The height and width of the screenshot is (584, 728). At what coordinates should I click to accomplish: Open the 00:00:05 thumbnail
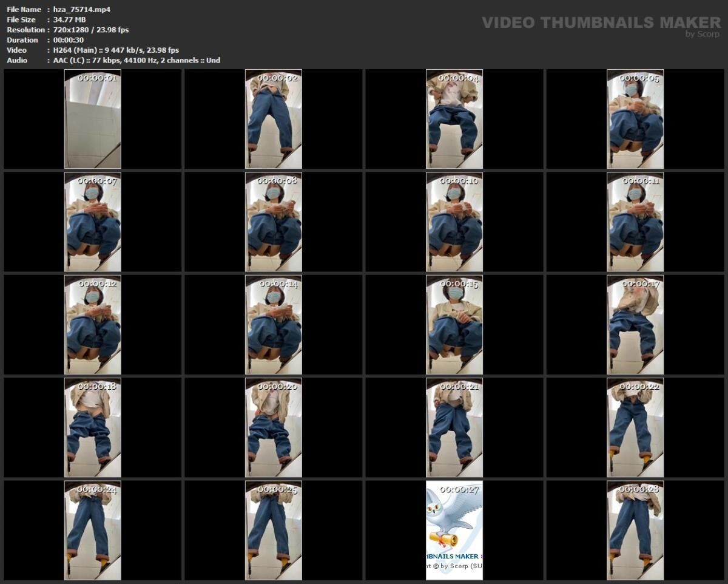pos(636,120)
